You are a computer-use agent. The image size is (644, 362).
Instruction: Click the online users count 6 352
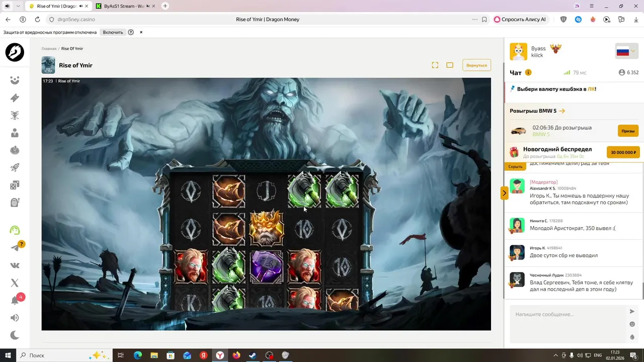[629, 72]
